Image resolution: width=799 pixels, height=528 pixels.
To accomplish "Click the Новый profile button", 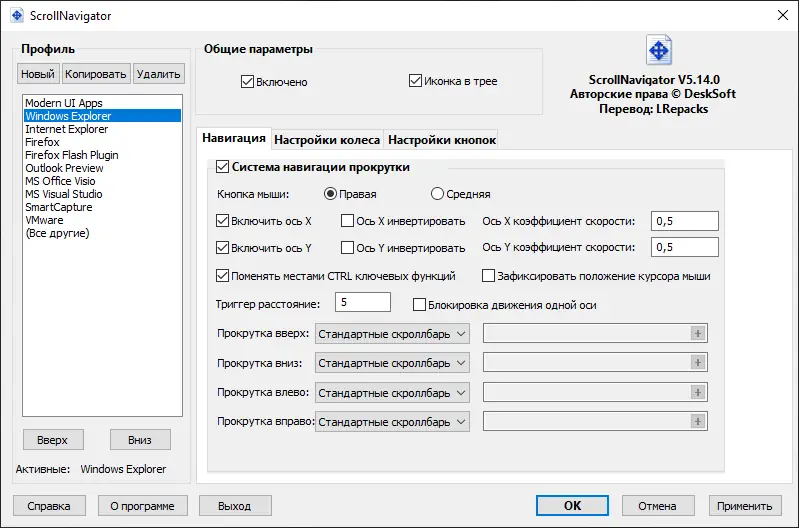I will click(x=38, y=74).
